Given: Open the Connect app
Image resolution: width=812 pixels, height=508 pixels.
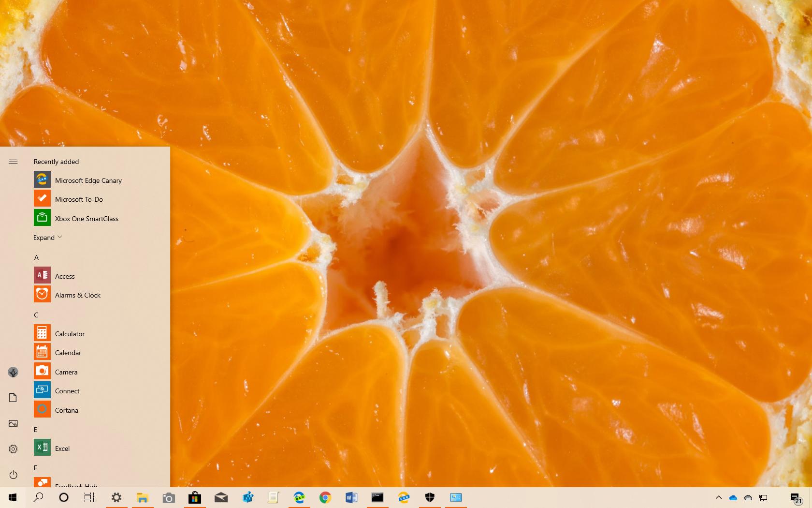Looking at the screenshot, I should click(67, 390).
